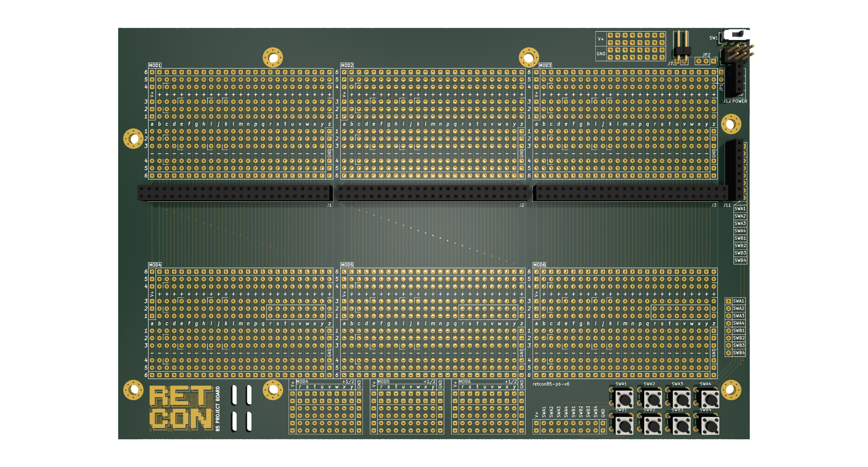Click the mounting hole left of the RETCON logo
This screenshot has width=868, height=467.
pos(134,390)
